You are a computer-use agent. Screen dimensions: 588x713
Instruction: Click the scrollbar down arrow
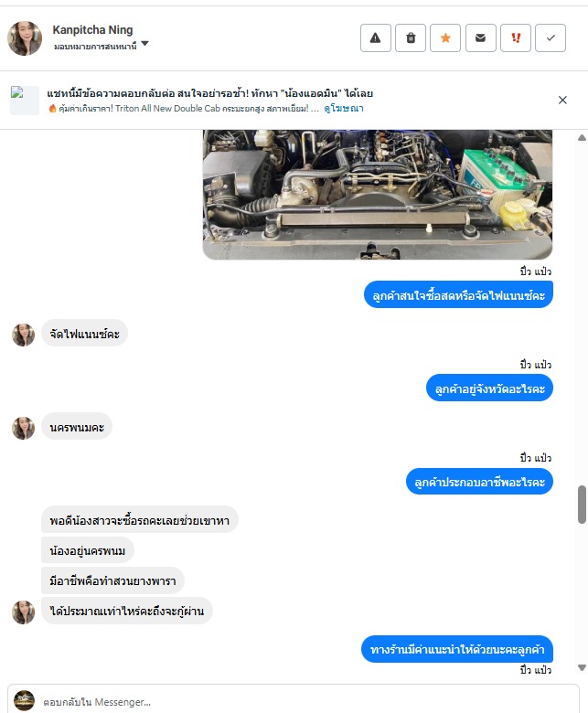(582, 667)
